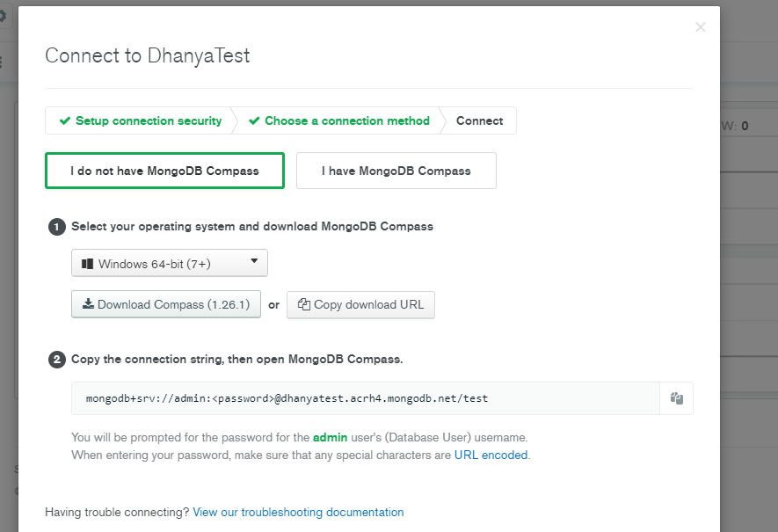
Task: Click the green checkmark beside Setup connection security
Action: click(x=64, y=121)
